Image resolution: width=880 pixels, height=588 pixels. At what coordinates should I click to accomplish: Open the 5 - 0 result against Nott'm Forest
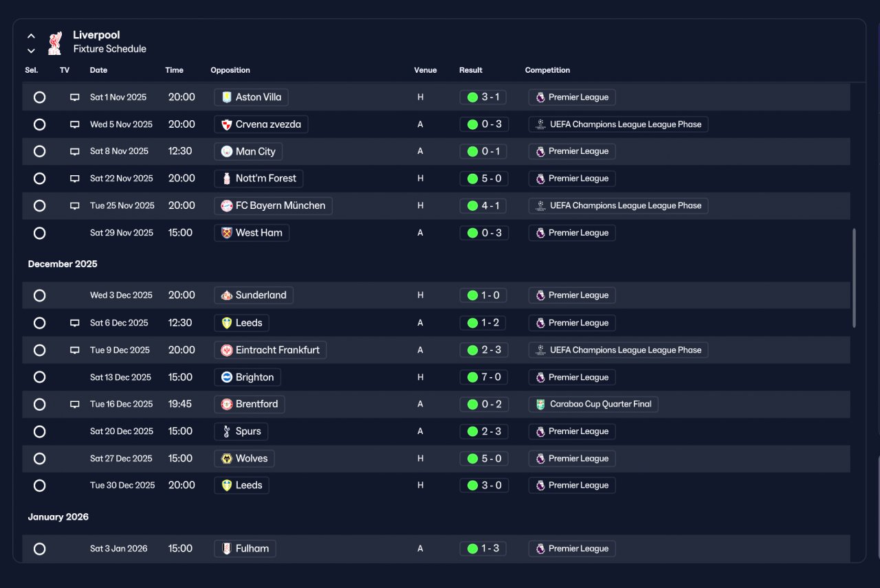coord(484,179)
